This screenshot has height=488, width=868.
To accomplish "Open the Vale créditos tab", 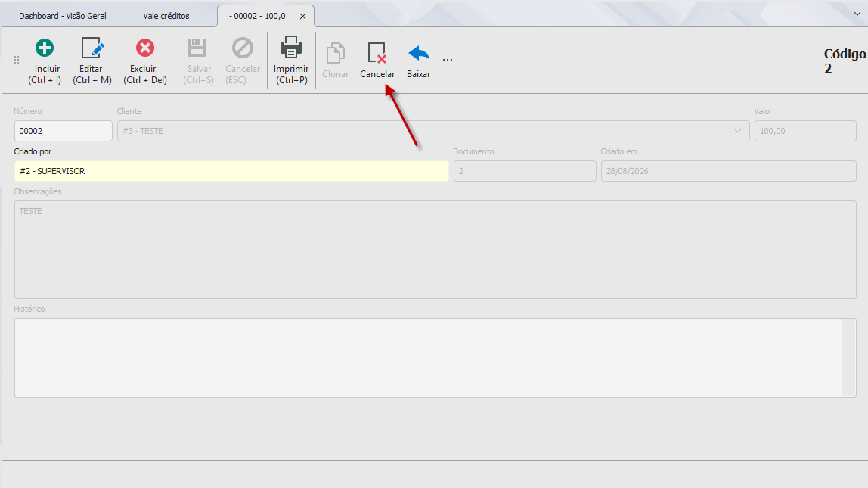I will pyautogui.click(x=166, y=16).
